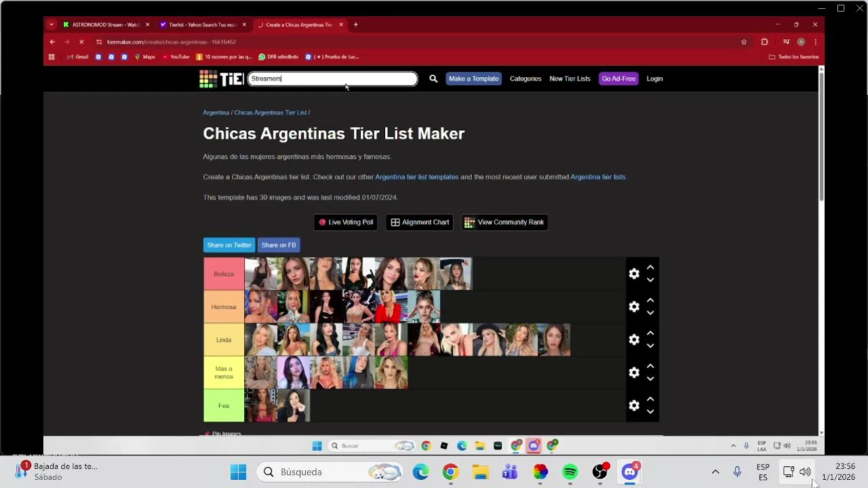Move Linda row down with arrow

coord(650,346)
